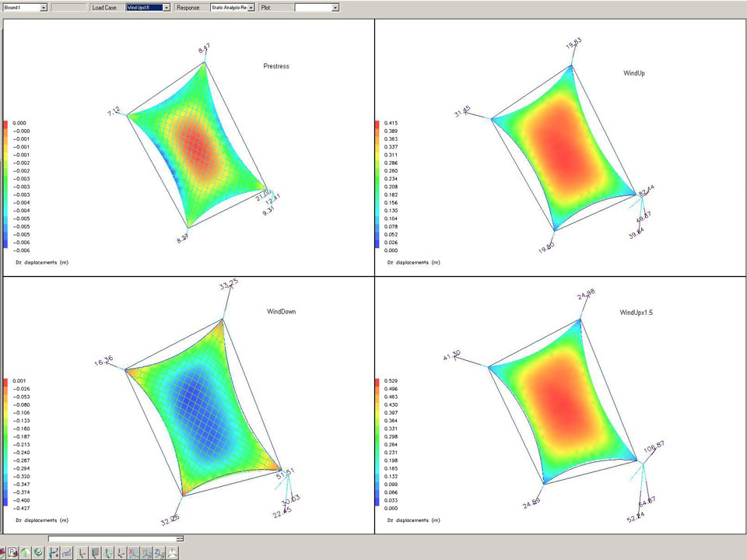
Task: Switch to the Z-axis view icon
Action: [159, 552]
